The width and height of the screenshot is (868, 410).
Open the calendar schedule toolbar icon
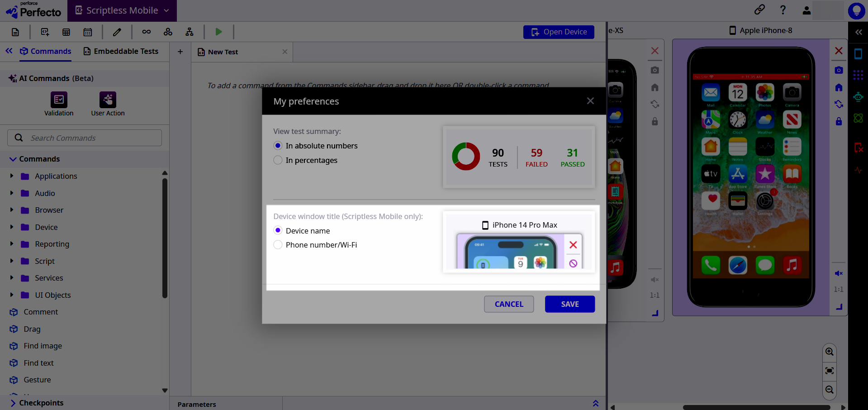[x=88, y=32]
